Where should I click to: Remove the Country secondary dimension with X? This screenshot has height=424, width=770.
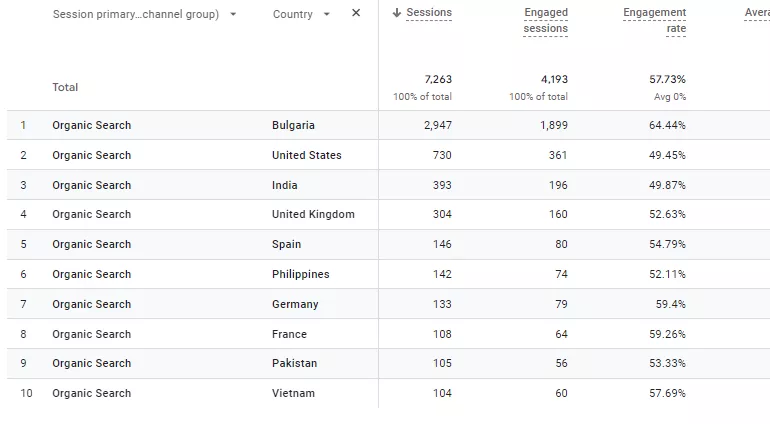point(356,13)
